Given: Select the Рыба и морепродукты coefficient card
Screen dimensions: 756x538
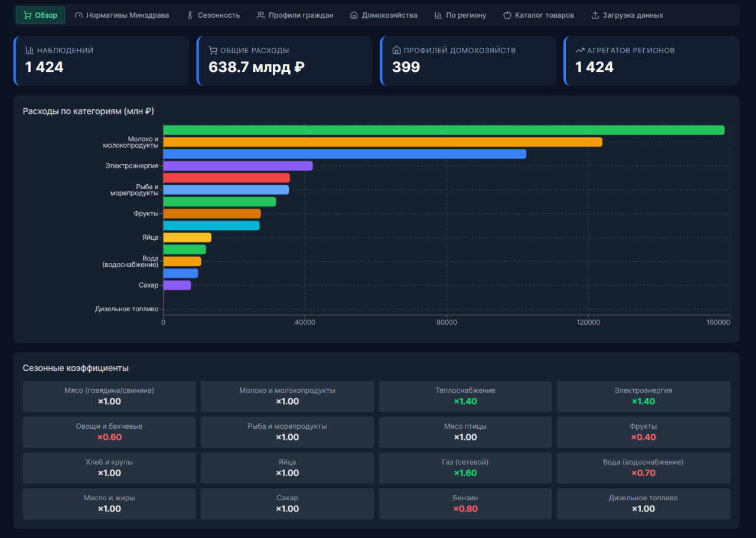Looking at the screenshot, I should pos(287,432).
